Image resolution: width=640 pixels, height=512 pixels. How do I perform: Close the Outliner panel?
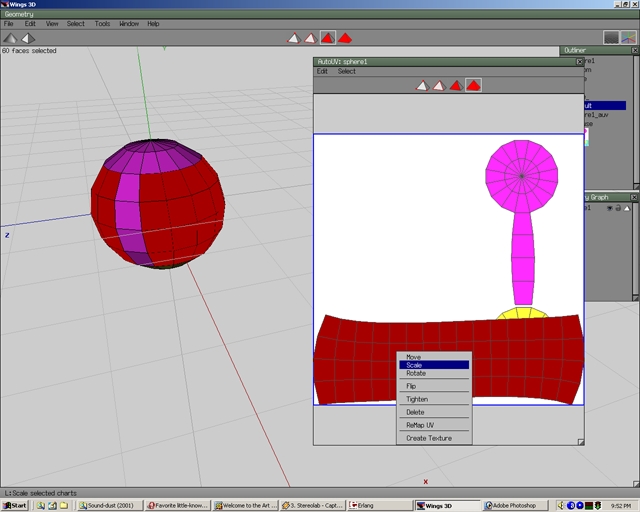pyautogui.click(x=635, y=50)
